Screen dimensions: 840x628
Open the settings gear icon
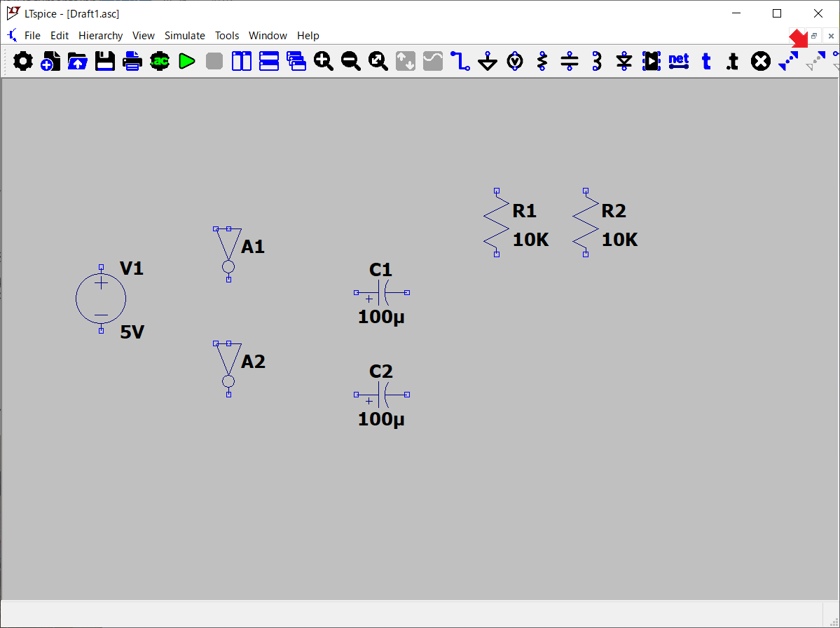(23, 62)
